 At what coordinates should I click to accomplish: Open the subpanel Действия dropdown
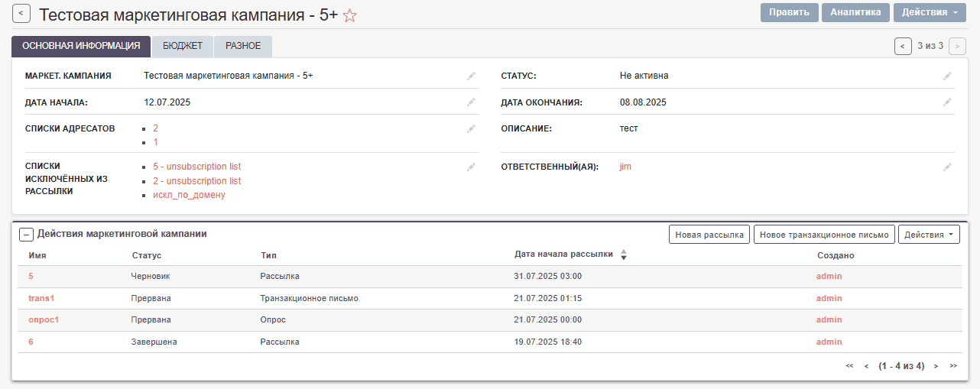pos(930,235)
